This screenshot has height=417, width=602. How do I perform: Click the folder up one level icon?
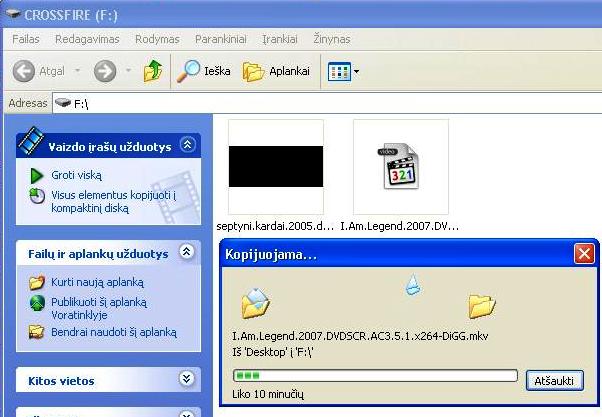[153, 71]
